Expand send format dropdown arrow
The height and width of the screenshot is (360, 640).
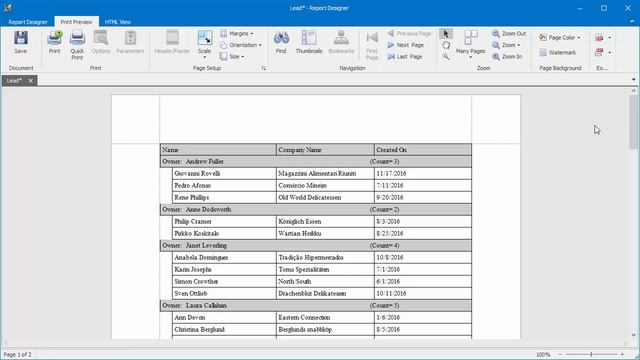click(609, 52)
